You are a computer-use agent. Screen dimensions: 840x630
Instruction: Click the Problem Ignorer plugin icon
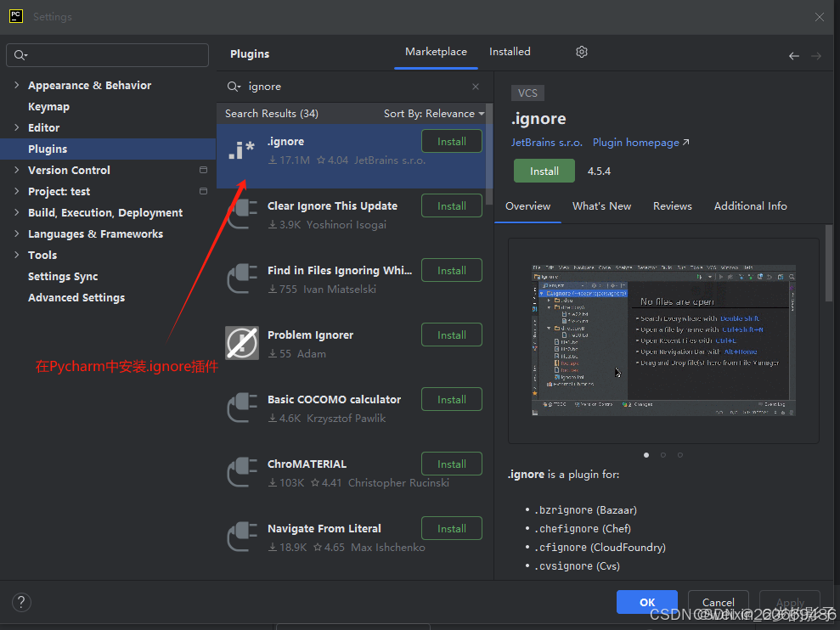pos(242,343)
